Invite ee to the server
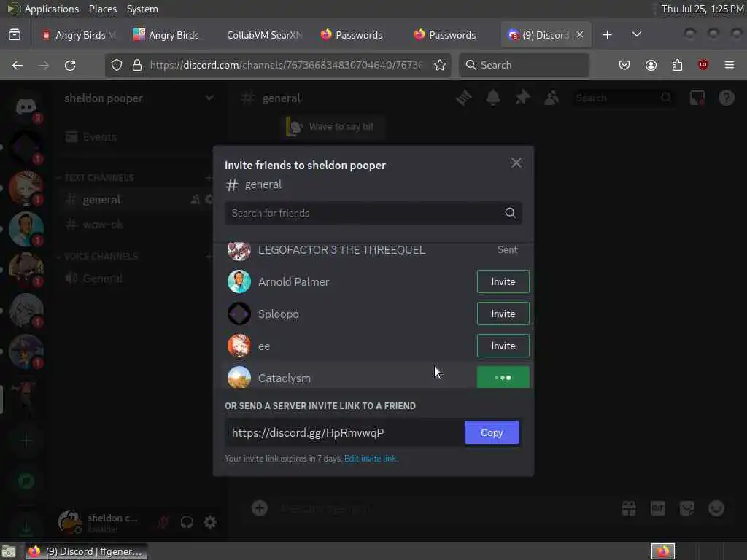This screenshot has height=560, width=747. [x=503, y=346]
